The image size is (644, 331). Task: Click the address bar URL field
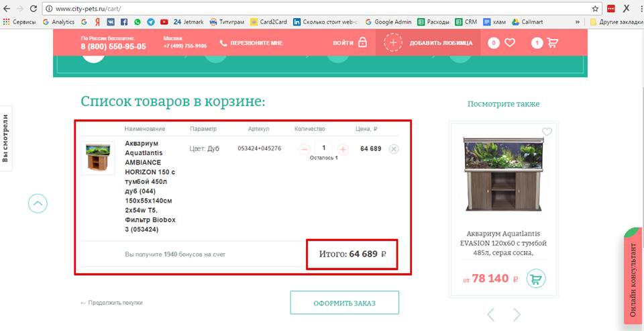click(321, 9)
